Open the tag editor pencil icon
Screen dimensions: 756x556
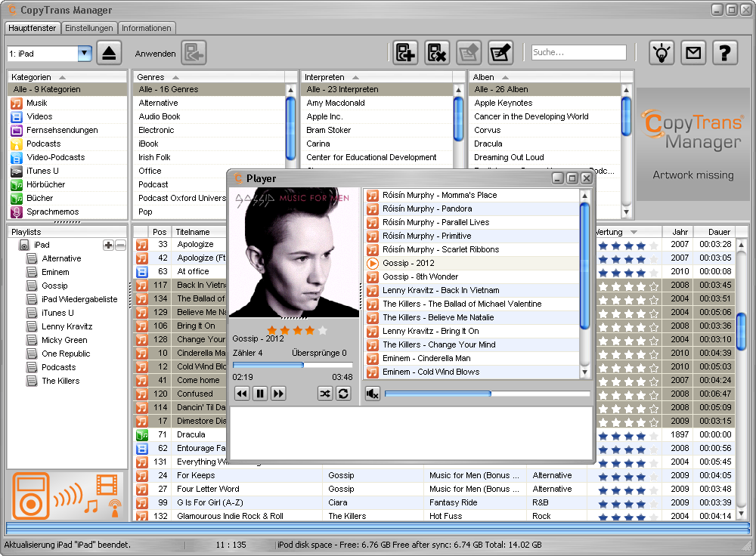coord(500,53)
